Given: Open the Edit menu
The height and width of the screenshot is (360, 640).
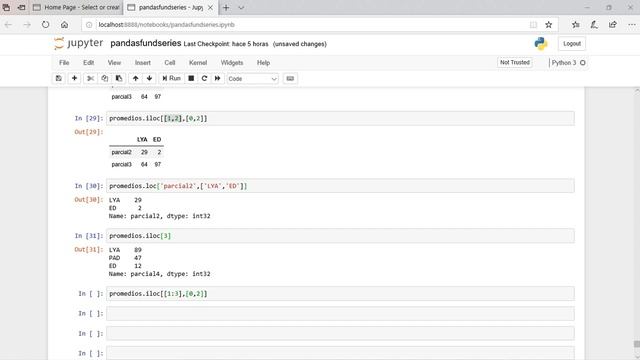Looking at the screenshot, I should (x=89, y=63).
